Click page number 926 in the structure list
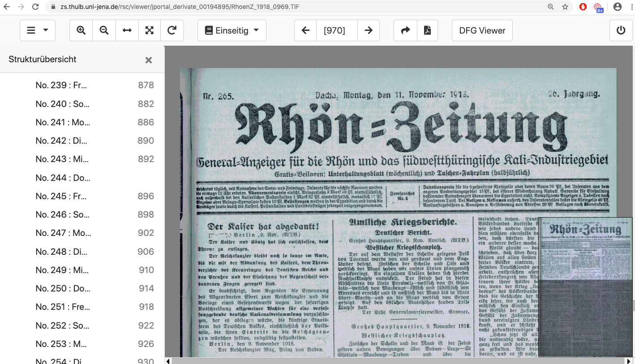The height and width of the screenshot is (364, 635). pos(146,344)
